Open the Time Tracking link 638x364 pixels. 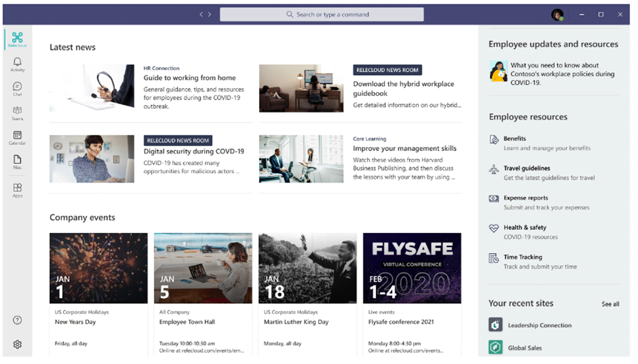tap(522, 257)
